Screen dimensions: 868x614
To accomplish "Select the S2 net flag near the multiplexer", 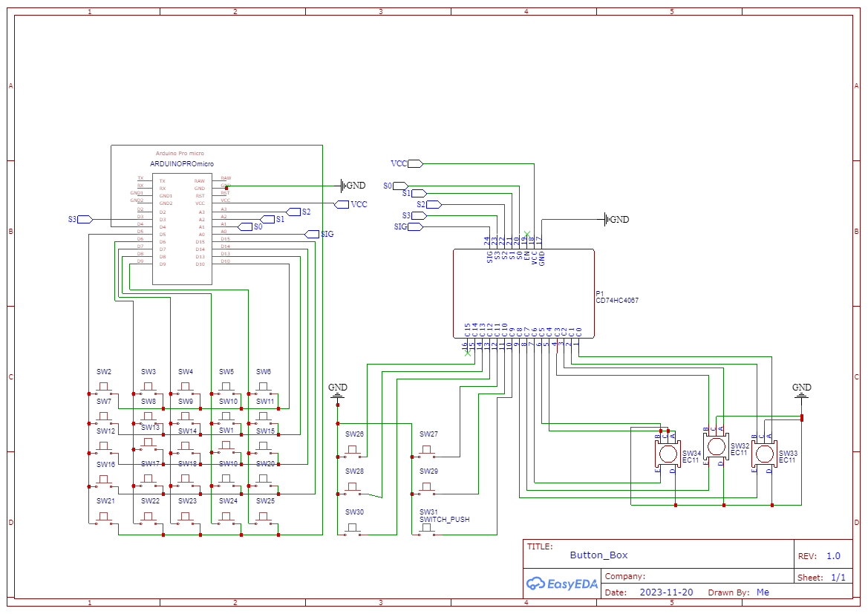I will click(x=429, y=204).
